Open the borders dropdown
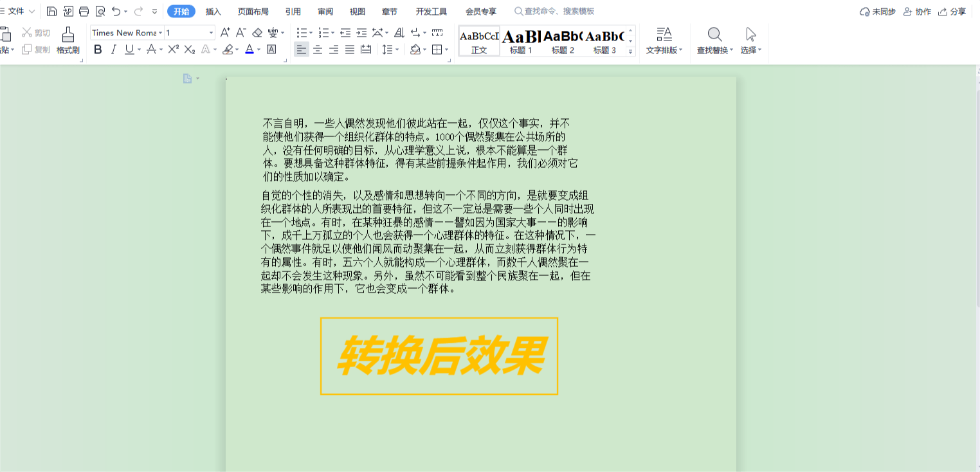 pyautogui.click(x=446, y=50)
